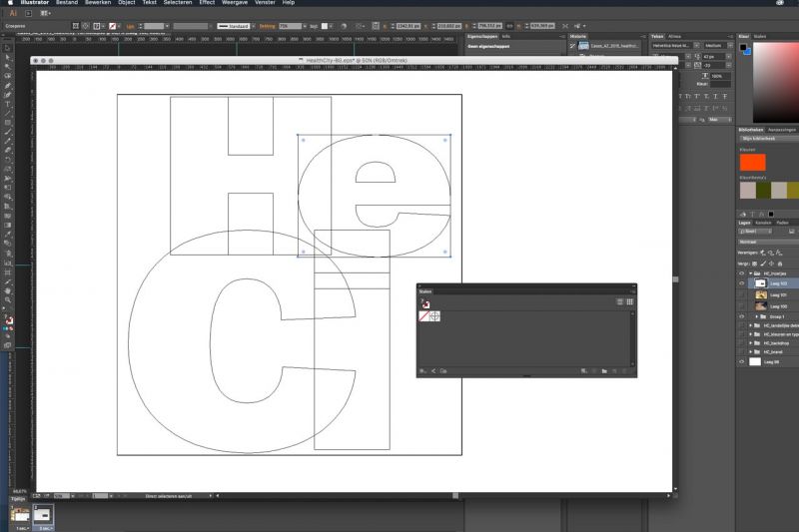Viewport: 799px width, 532px height.
Task: Pick the orange-red library color swatch
Action: 752,162
